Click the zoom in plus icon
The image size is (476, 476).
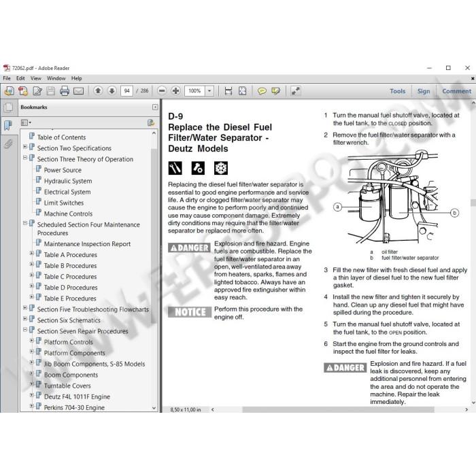[x=175, y=90]
